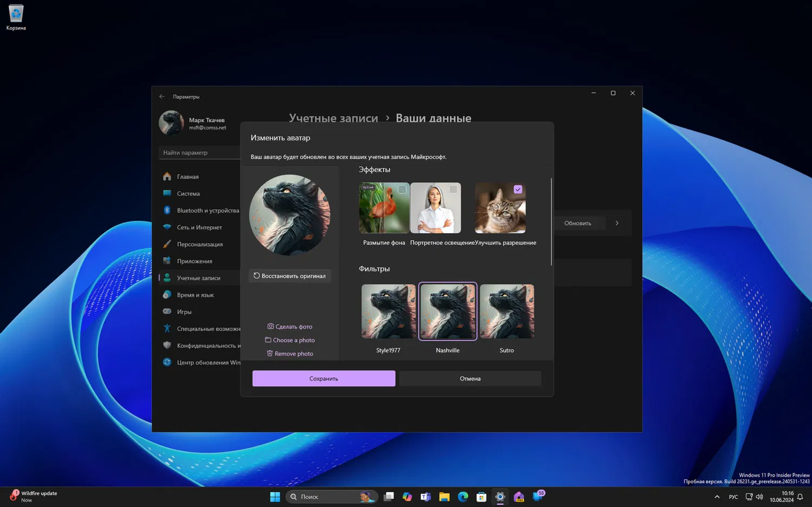Screen dimensions: 812x507
Task: Open Конфиденциальность in sidebar
Action: click(x=199, y=345)
